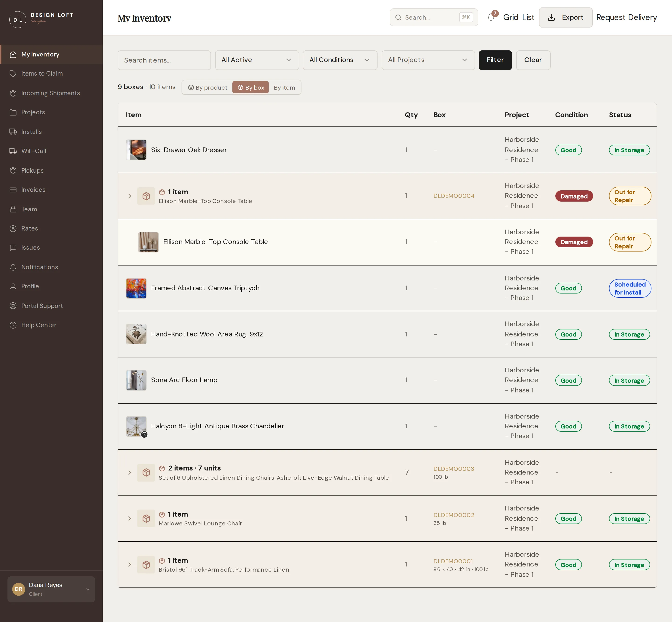The width and height of the screenshot is (672, 622).
Task: Expand the Marlowe Swivel Lounge Chair box
Action: [130, 518]
